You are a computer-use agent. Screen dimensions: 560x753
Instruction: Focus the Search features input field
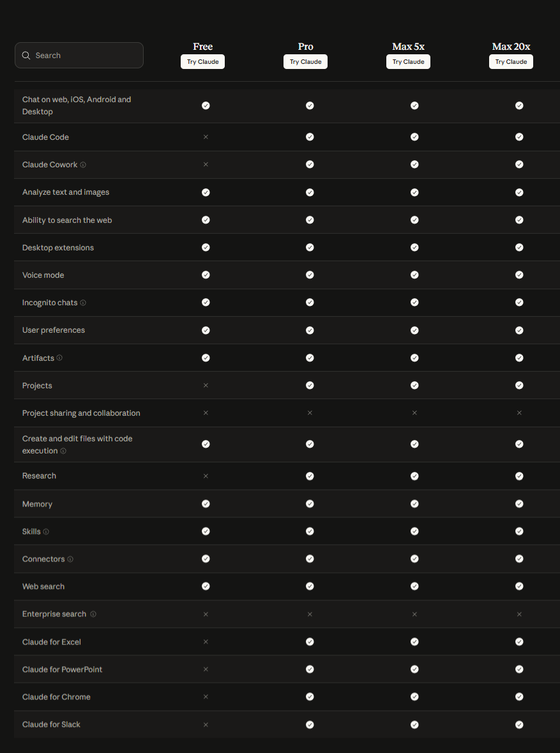pyautogui.click(x=86, y=56)
